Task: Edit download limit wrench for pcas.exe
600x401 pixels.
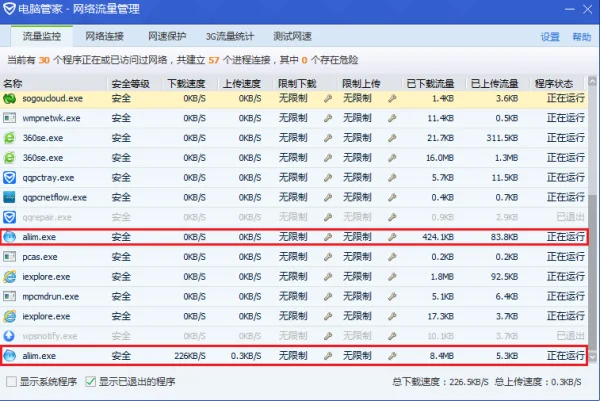Action: click(328, 257)
